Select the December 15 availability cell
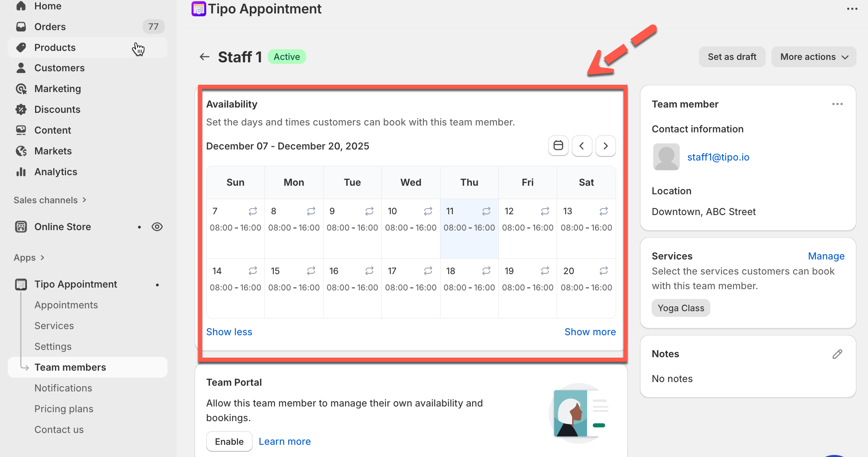 (x=293, y=288)
